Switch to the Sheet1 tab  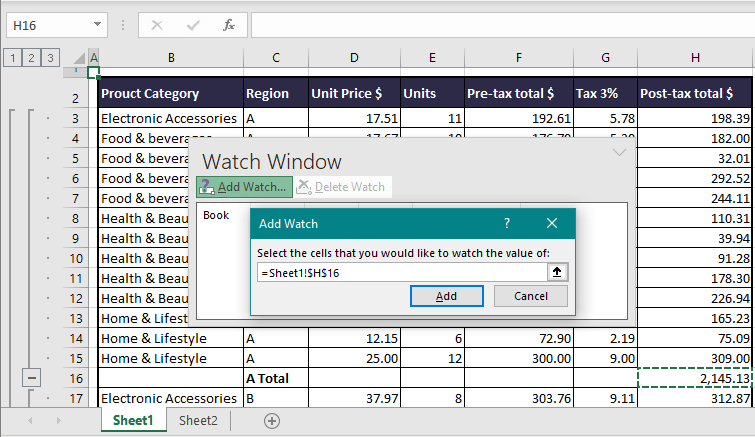(133, 420)
